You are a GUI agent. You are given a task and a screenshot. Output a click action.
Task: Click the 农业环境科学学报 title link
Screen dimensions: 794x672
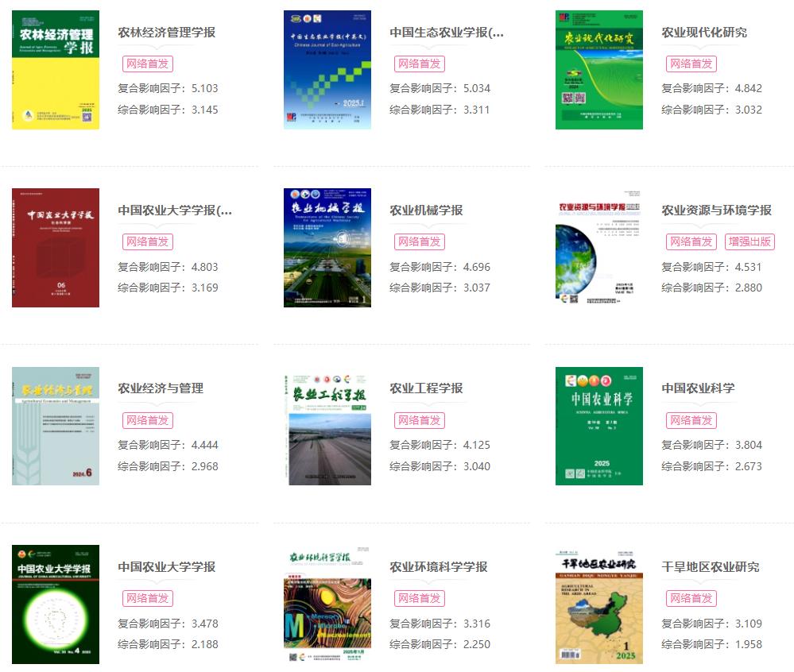click(439, 566)
